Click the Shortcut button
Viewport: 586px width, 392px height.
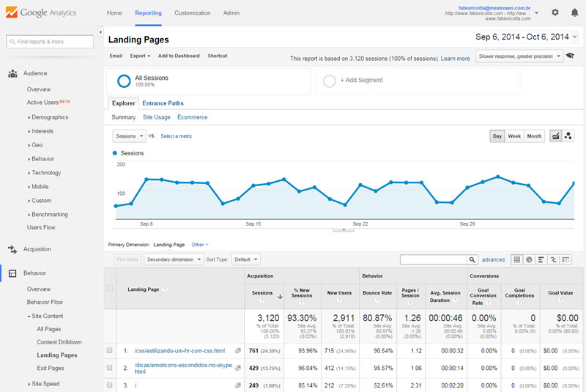(x=218, y=56)
